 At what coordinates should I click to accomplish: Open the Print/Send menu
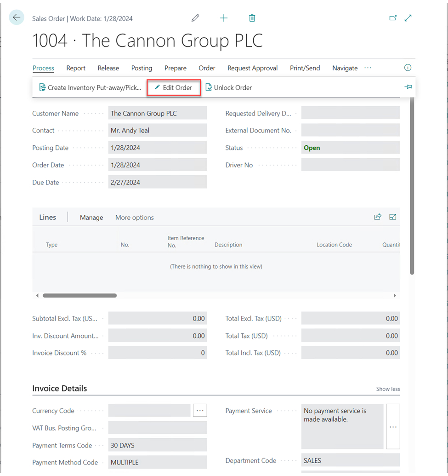305,68
